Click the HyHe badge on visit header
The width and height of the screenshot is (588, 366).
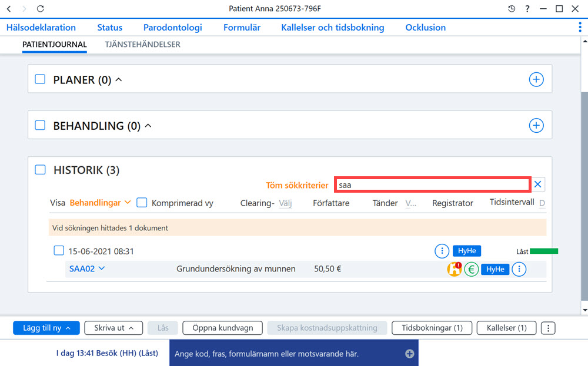(467, 251)
